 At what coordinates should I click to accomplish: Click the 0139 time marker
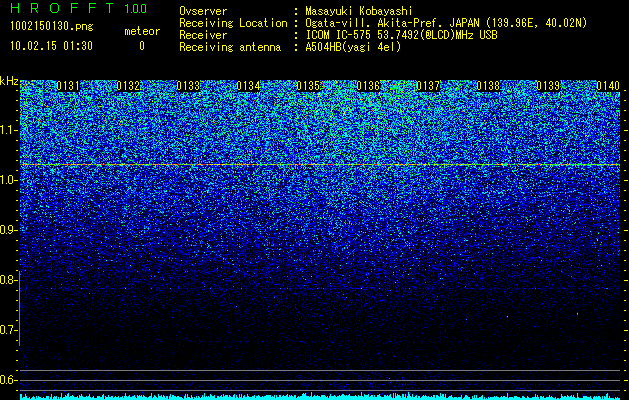(x=548, y=86)
